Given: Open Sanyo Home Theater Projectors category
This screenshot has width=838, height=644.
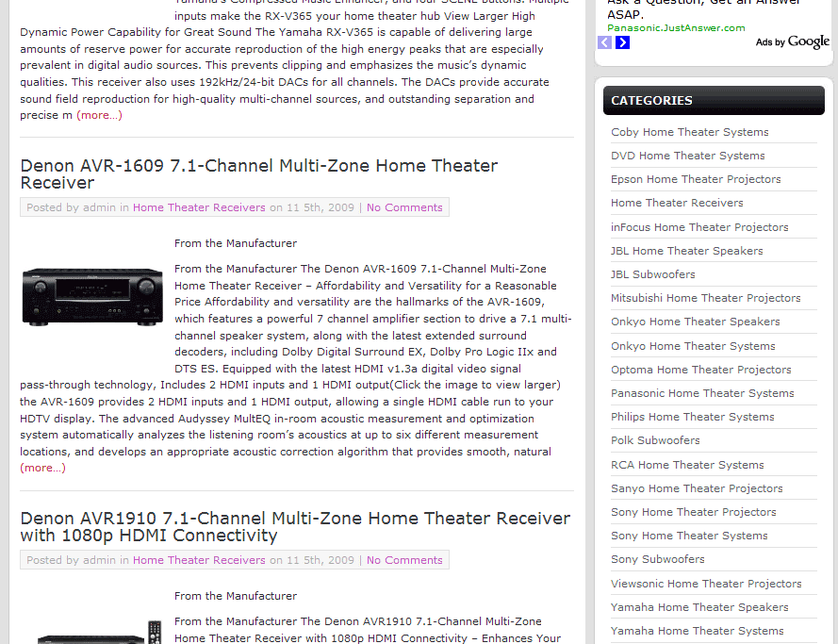Looking at the screenshot, I should (x=697, y=487).
